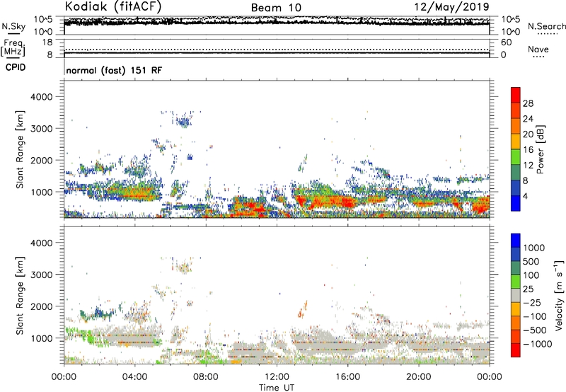Select the 'Freq. [MHz]' axis label
The height and width of the screenshot is (392, 566).
pos(13,48)
